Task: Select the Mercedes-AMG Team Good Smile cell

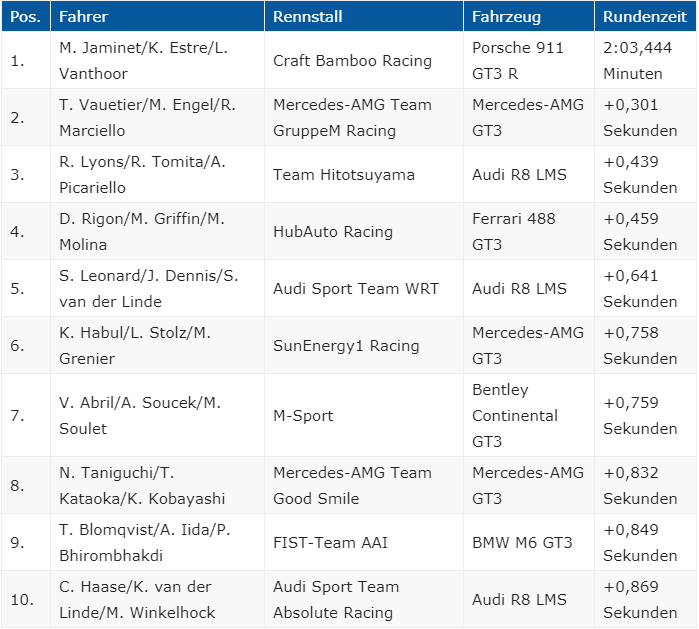Action: point(364,485)
